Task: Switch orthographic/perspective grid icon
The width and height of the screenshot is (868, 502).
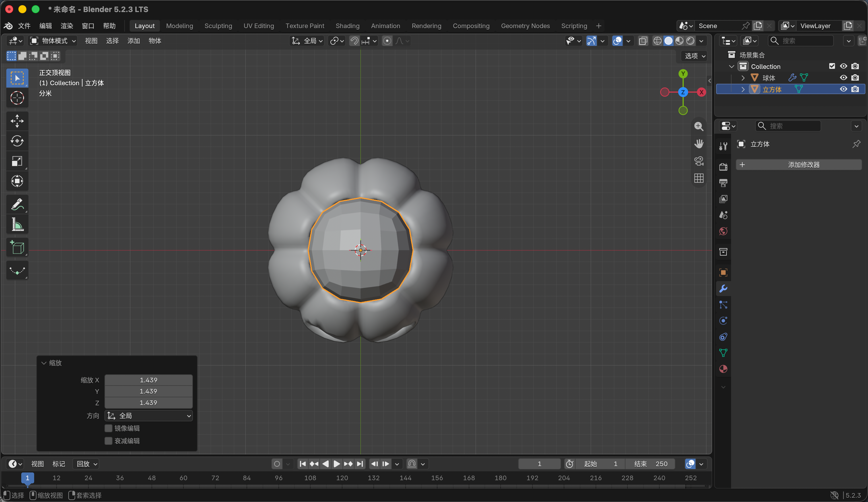Action: 699,178
